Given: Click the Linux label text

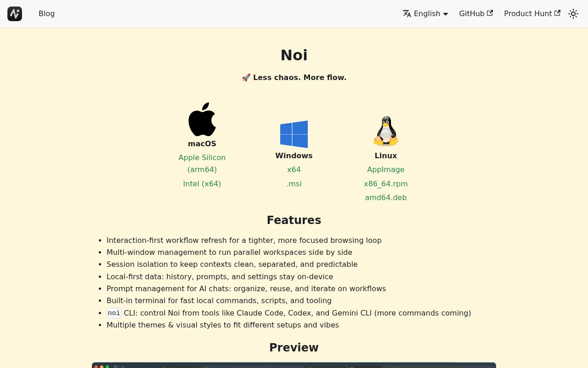Looking at the screenshot, I should pos(386,155).
